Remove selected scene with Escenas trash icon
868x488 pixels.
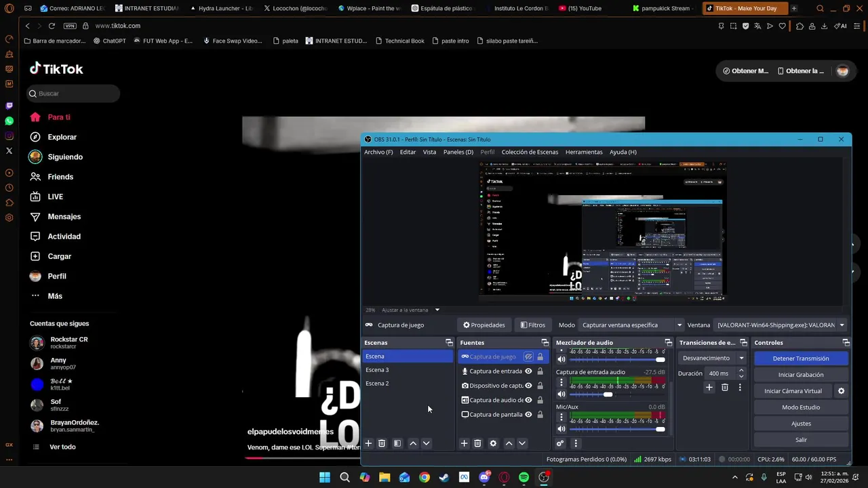(x=382, y=443)
